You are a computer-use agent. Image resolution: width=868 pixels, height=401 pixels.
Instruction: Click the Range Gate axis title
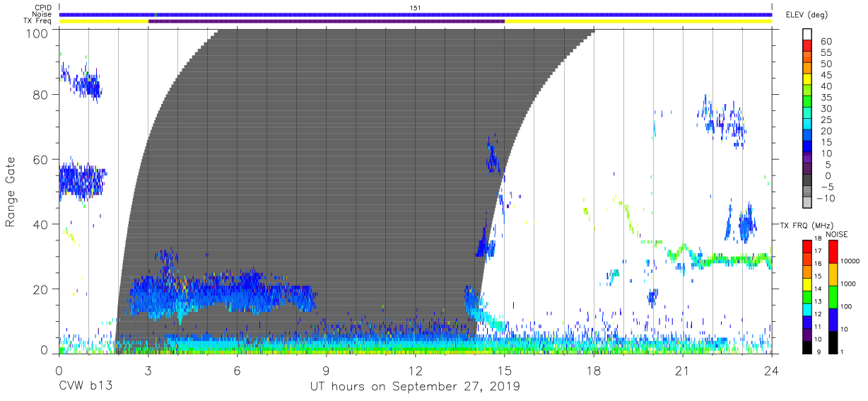(10, 192)
